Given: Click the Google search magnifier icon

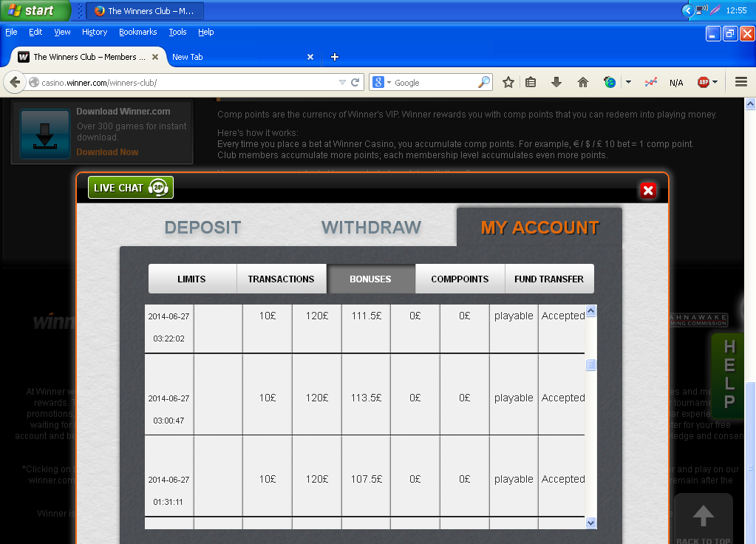Looking at the screenshot, I should click(483, 83).
